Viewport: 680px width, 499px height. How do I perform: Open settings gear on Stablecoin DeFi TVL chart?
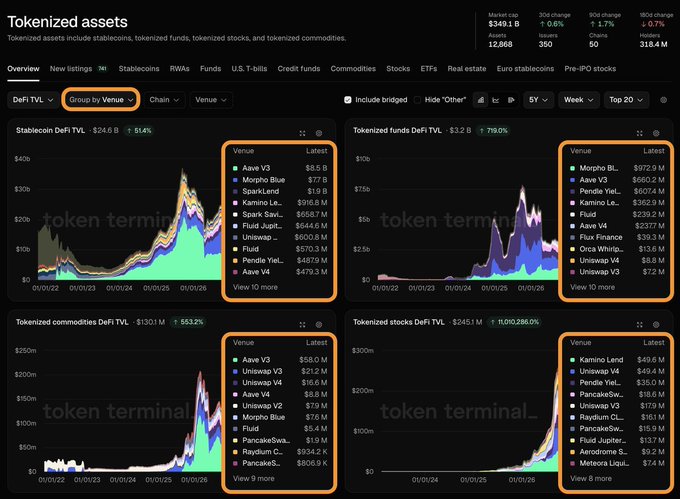319,133
